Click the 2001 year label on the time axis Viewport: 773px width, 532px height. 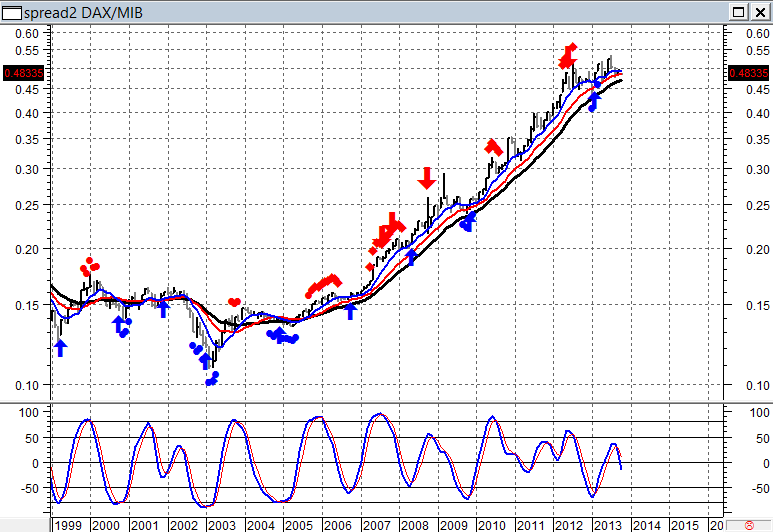[144, 525]
